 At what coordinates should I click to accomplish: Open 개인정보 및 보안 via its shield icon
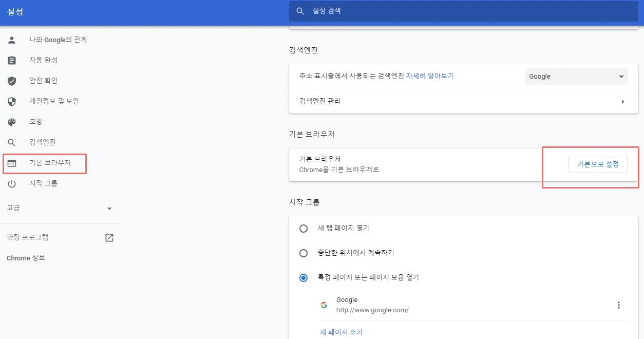coord(12,101)
